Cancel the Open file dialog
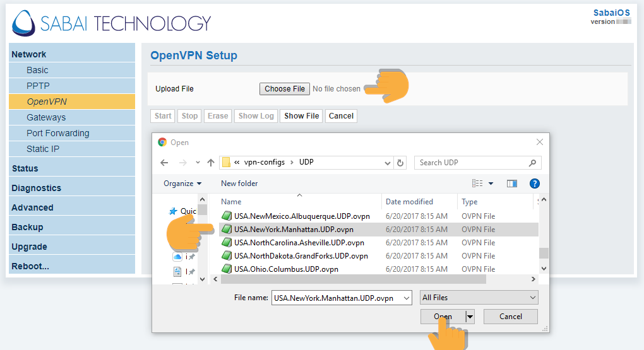644x350 pixels. click(511, 317)
